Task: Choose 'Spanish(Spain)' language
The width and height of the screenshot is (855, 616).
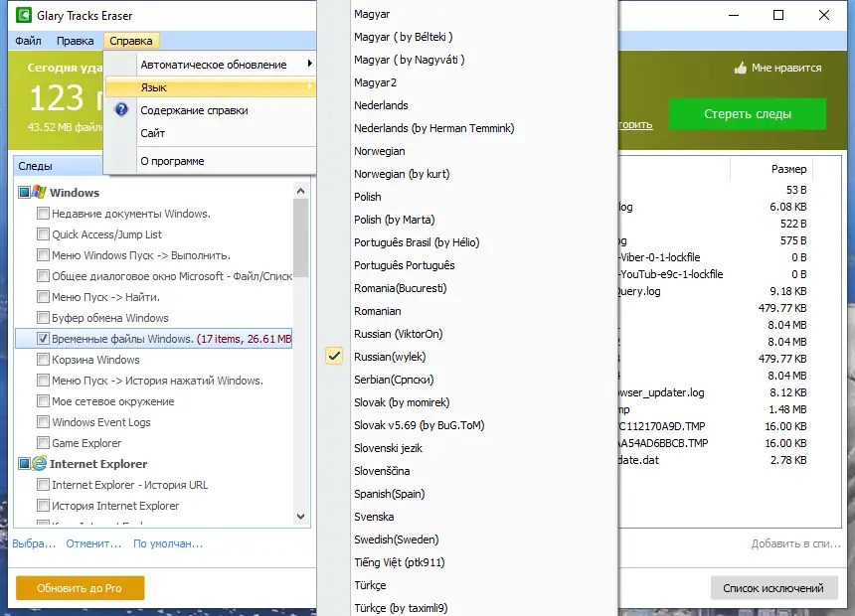Action: [x=390, y=494]
